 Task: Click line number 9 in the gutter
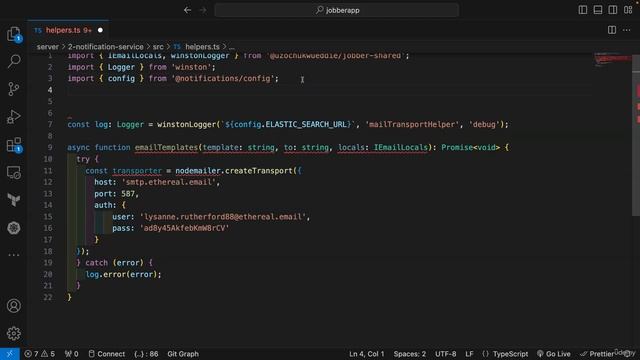tap(50, 147)
